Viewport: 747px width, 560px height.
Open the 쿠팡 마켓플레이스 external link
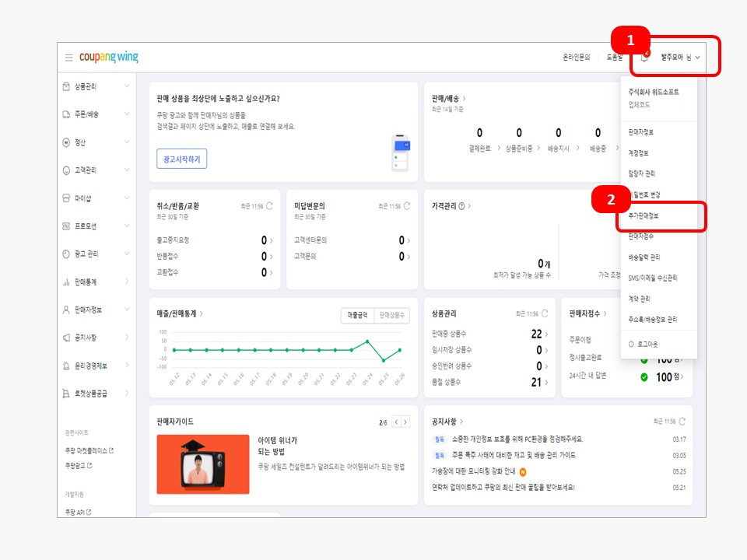[x=89, y=450]
